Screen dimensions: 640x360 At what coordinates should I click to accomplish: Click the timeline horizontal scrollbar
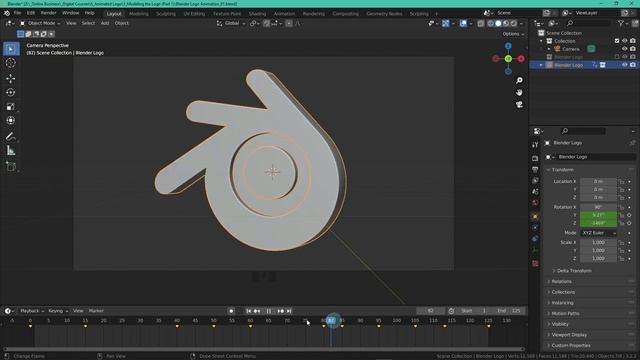(264, 349)
